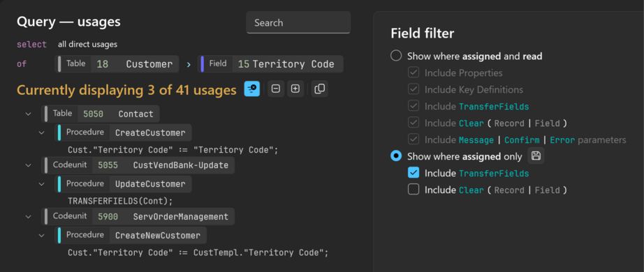Toggle the Include Key Definitions checkbox
Viewport: 644px width, 272px height.
tap(414, 89)
